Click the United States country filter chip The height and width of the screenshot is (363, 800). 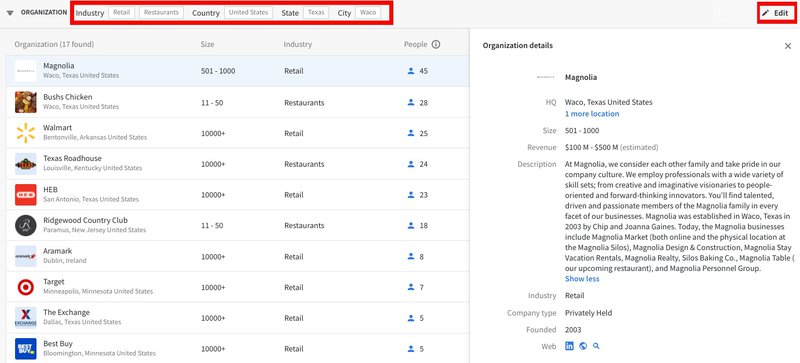click(x=248, y=13)
